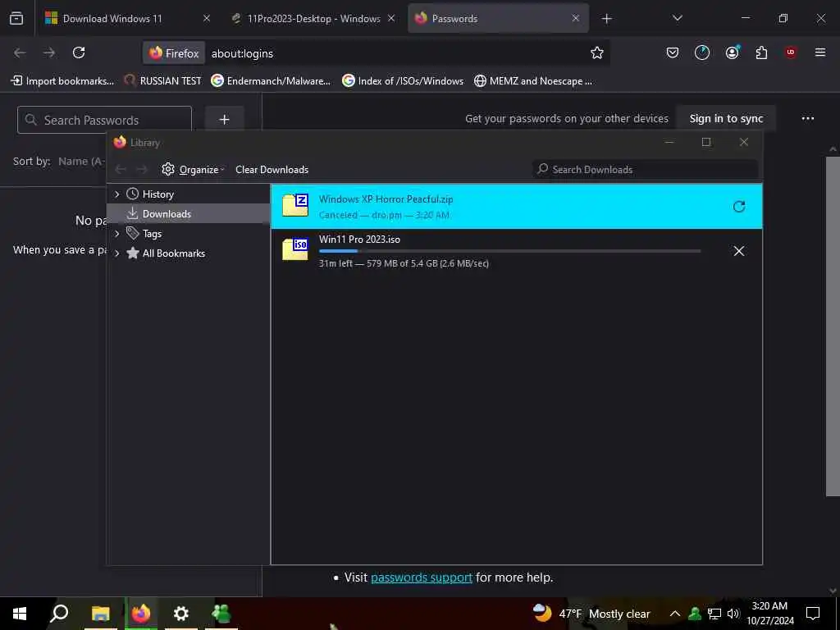Open the notification center icon
840x630 pixels.
click(x=813, y=614)
